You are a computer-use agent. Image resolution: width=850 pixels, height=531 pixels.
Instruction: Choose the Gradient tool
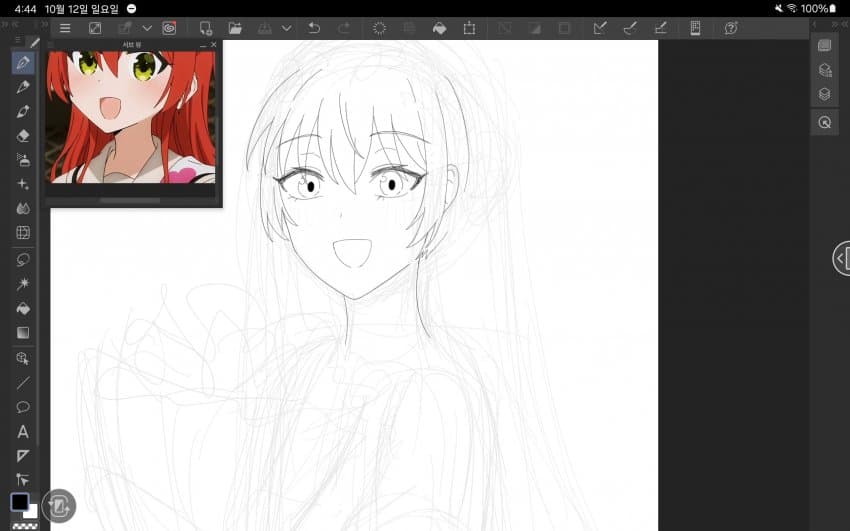pos(24,333)
